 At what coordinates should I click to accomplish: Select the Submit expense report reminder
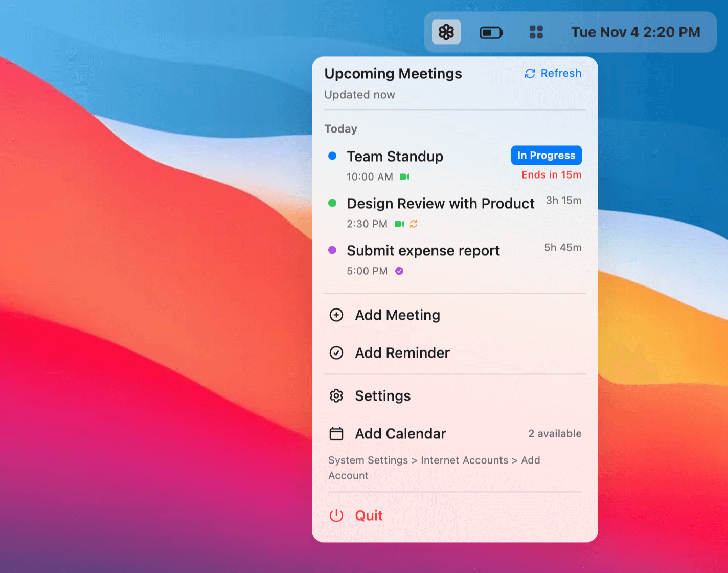[423, 251]
